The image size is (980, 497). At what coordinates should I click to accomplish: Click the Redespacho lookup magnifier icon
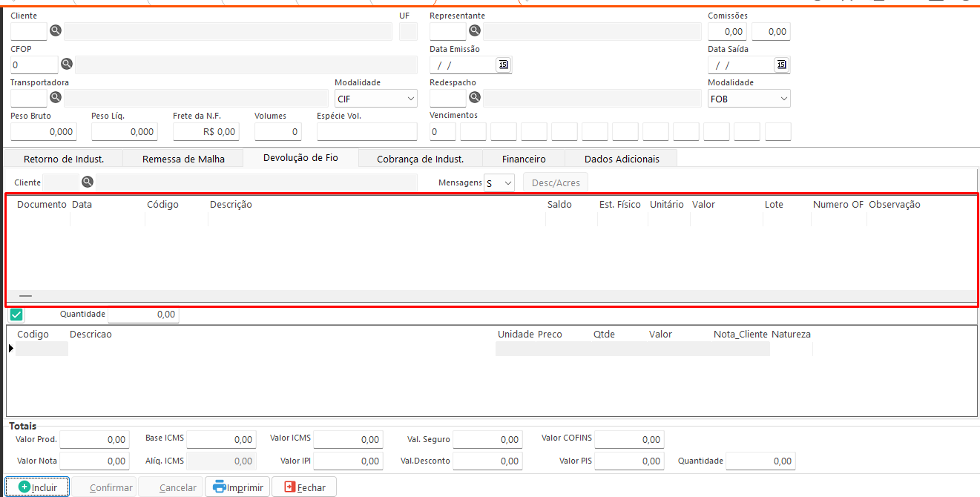pyautogui.click(x=475, y=97)
